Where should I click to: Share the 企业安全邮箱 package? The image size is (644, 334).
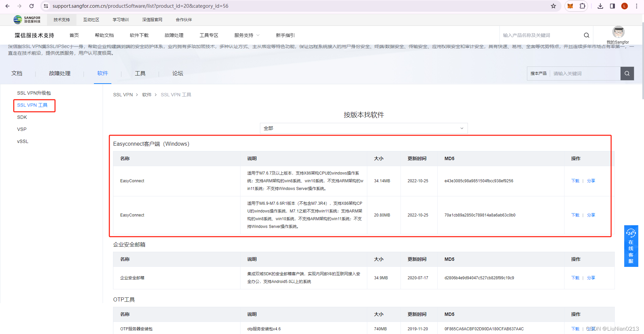591,278
